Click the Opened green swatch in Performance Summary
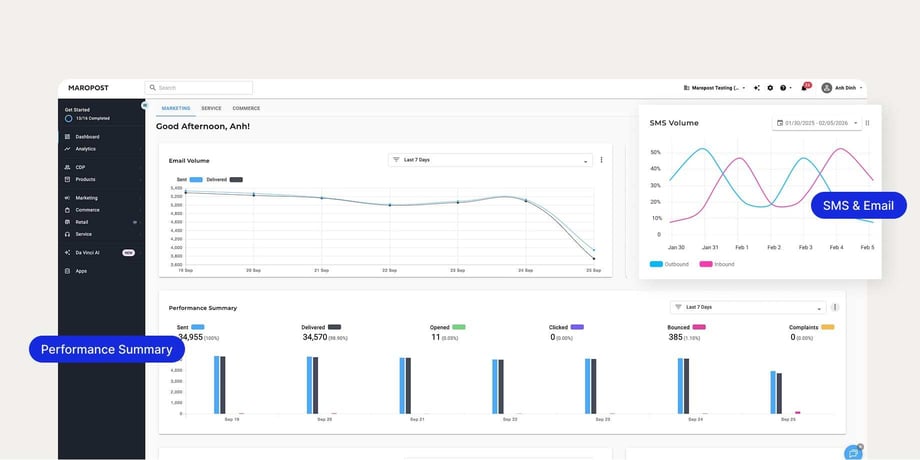The height and width of the screenshot is (460, 920). (x=459, y=327)
